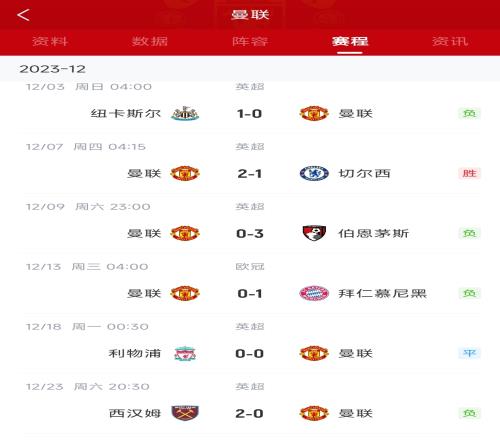500x440 pixels.
Task: Open the 资讯 tab
Action: (x=450, y=41)
